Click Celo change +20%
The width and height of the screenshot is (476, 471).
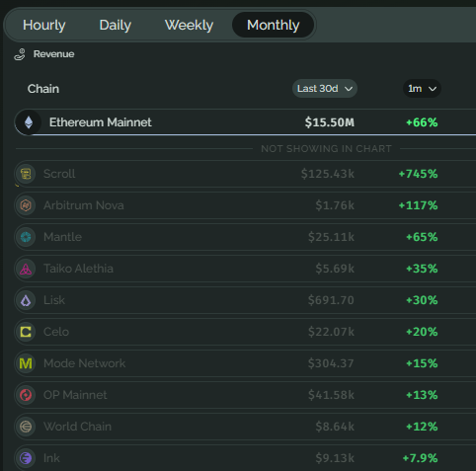(x=422, y=332)
